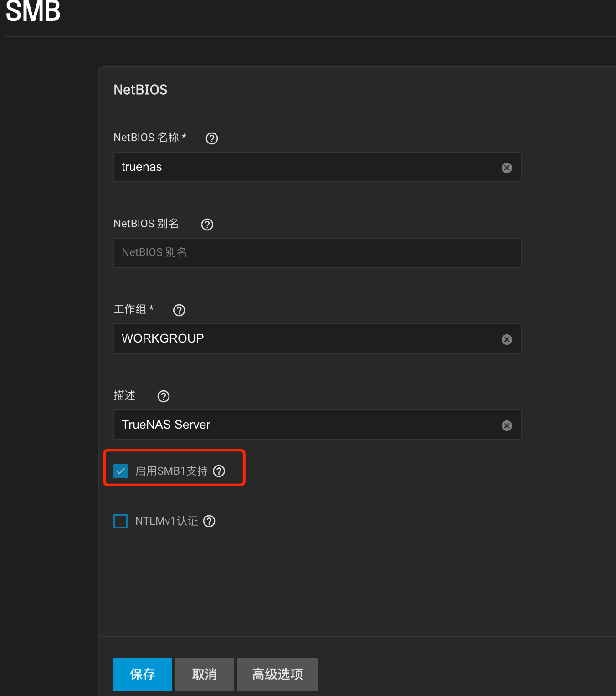Click the 保存 save button
Screen dimensions: 616x696
coord(143,674)
